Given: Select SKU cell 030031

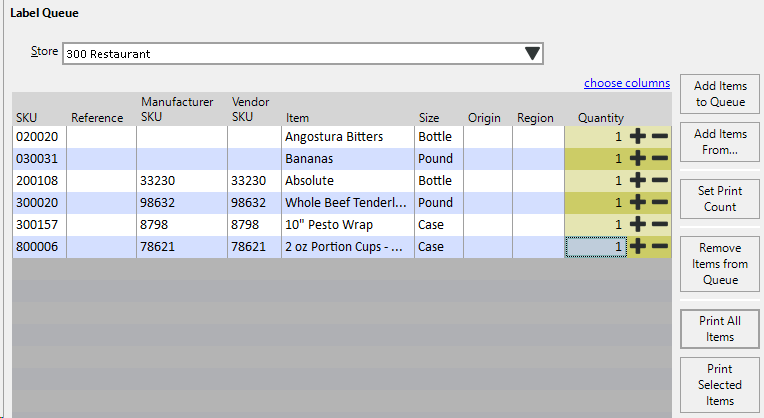Looking at the screenshot, I should [x=39, y=159].
